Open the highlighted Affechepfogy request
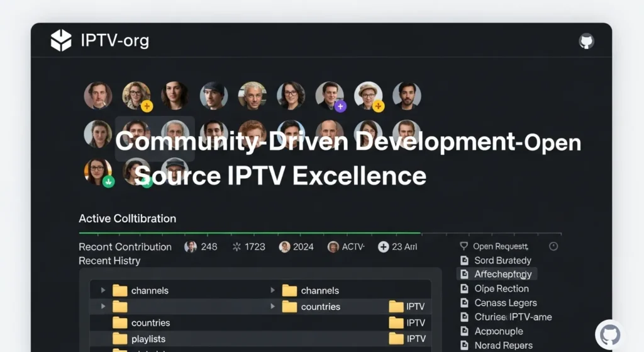 coord(497,274)
